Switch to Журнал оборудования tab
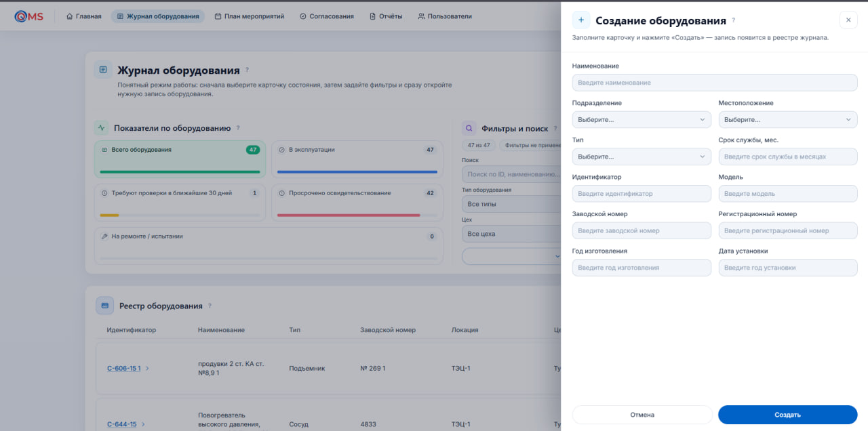Screen dimensions: 868x431 pos(158,16)
